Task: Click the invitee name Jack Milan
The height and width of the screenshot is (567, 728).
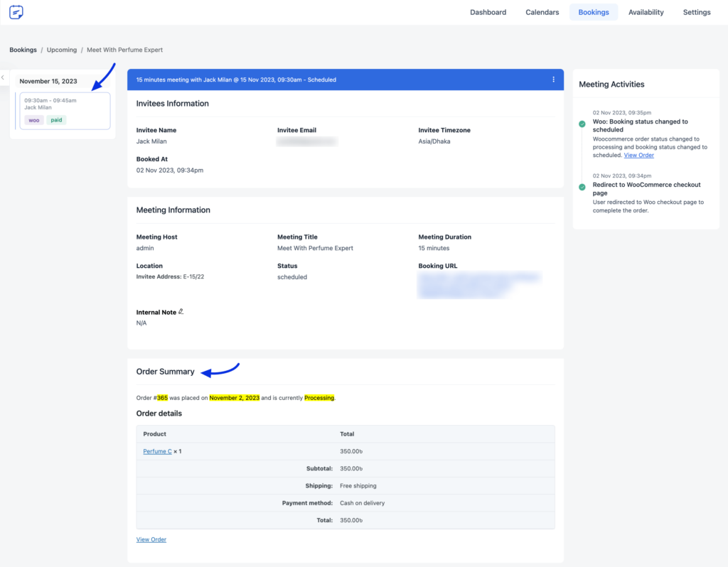Action: click(151, 141)
